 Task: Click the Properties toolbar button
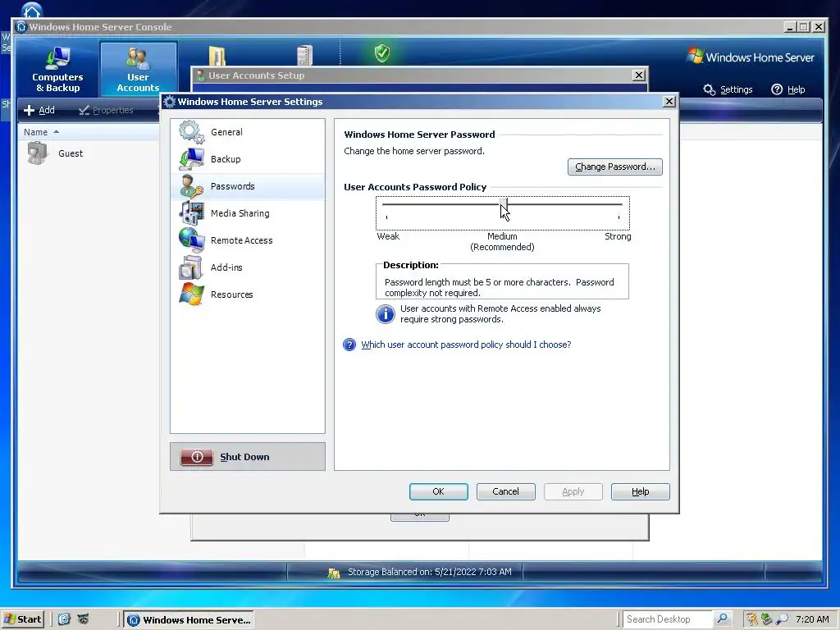coord(106,110)
